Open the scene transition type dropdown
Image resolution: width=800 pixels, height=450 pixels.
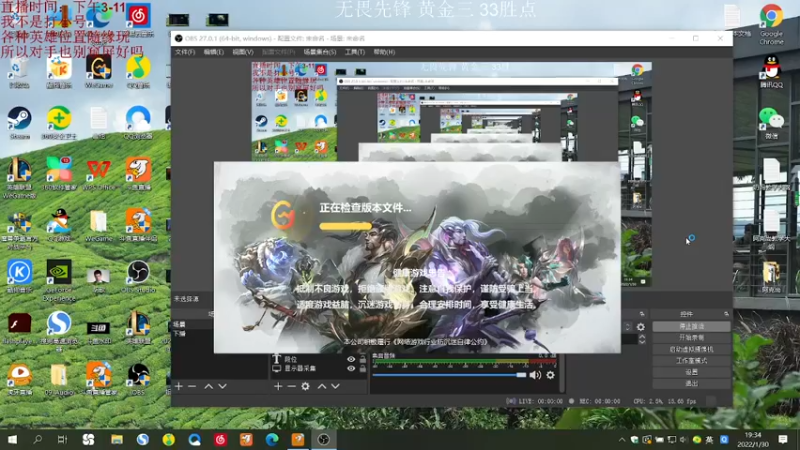point(627,327)
